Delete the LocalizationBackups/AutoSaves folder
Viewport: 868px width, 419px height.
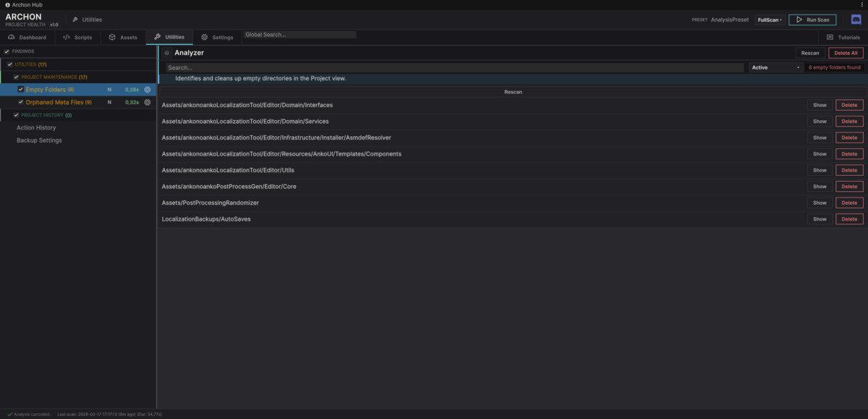pyautogui.click(x=849, y=219)
